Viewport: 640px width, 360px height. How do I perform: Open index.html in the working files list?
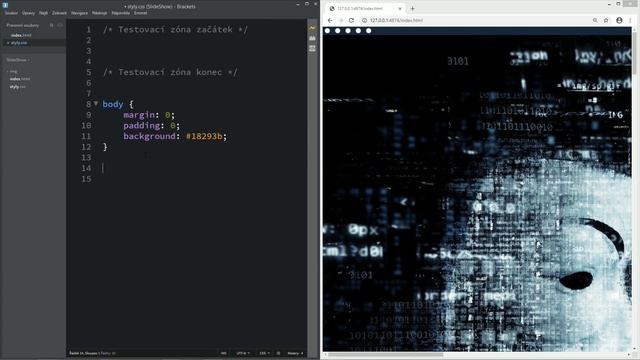(21, 36)
